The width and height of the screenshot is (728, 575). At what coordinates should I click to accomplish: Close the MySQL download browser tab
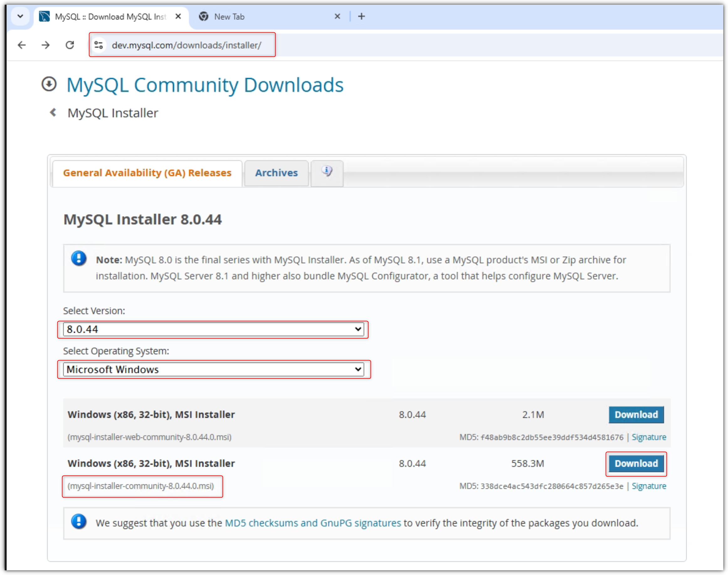[x=178, y=16]
